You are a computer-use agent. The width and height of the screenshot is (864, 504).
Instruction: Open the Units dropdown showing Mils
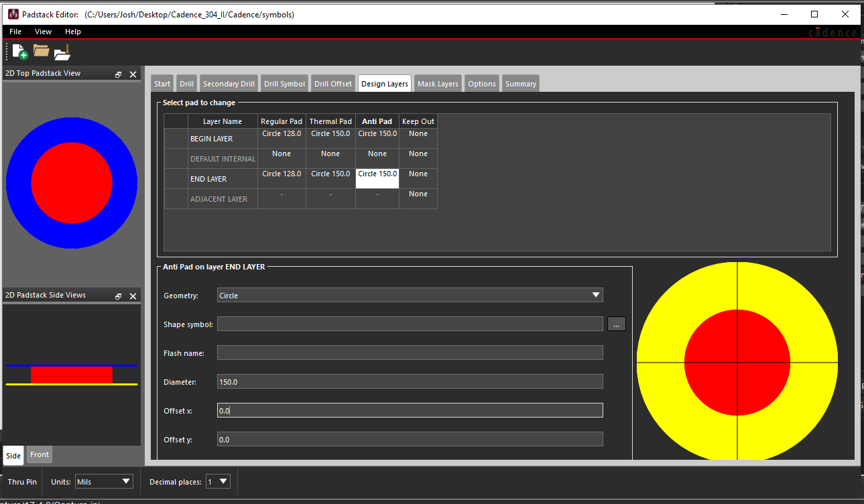[x=104, y=481]
